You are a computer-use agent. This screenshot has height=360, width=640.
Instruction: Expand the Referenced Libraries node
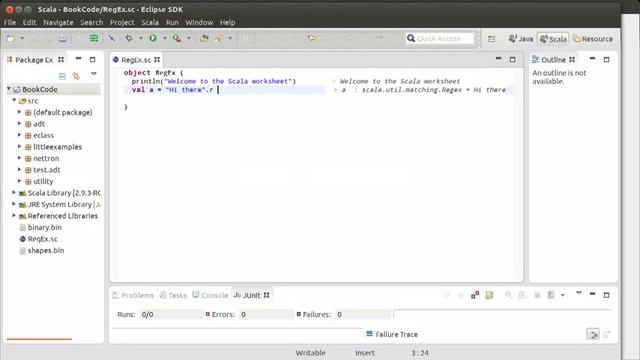coord(14,215)
